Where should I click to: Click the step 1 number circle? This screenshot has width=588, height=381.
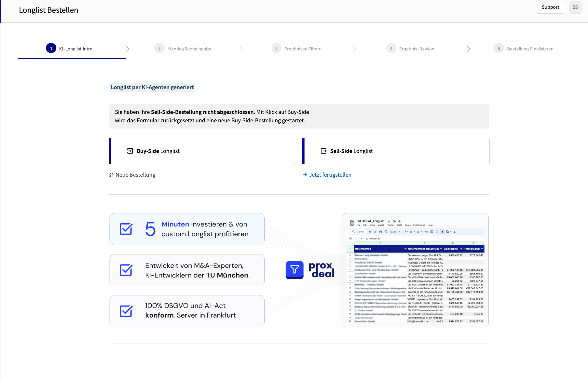[51, 48]
